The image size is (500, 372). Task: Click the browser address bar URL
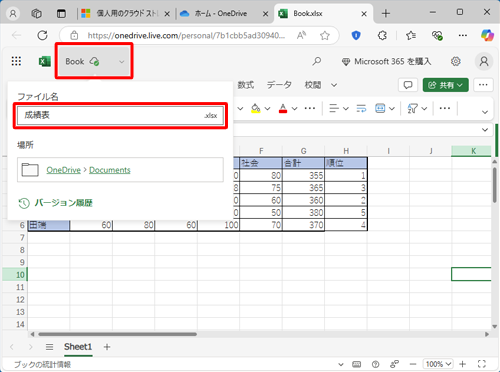186,35
